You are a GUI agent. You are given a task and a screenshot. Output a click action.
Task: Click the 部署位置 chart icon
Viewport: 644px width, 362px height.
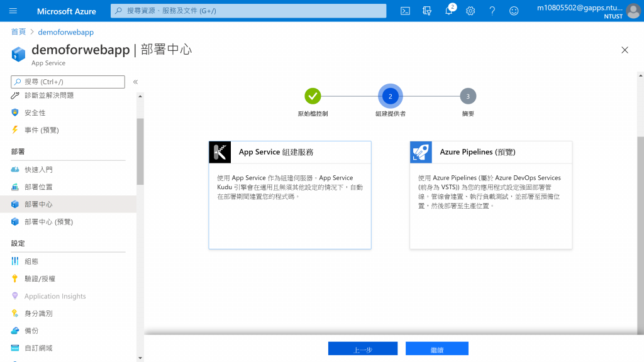pyautogui.click(x=15, y=187)
